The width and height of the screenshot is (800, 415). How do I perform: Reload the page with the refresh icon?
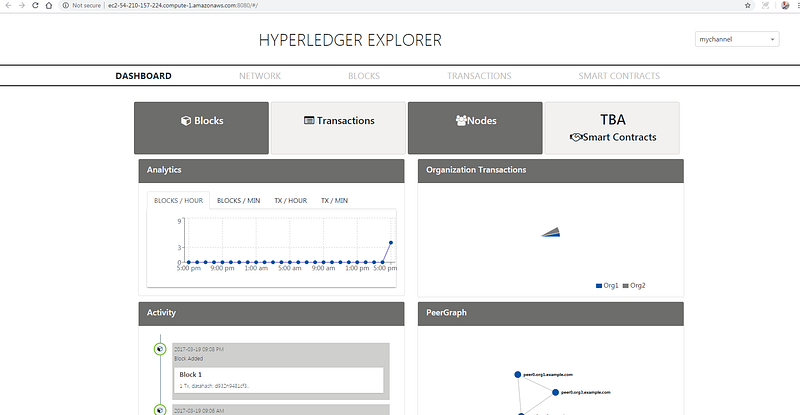(x=35, y=5)
